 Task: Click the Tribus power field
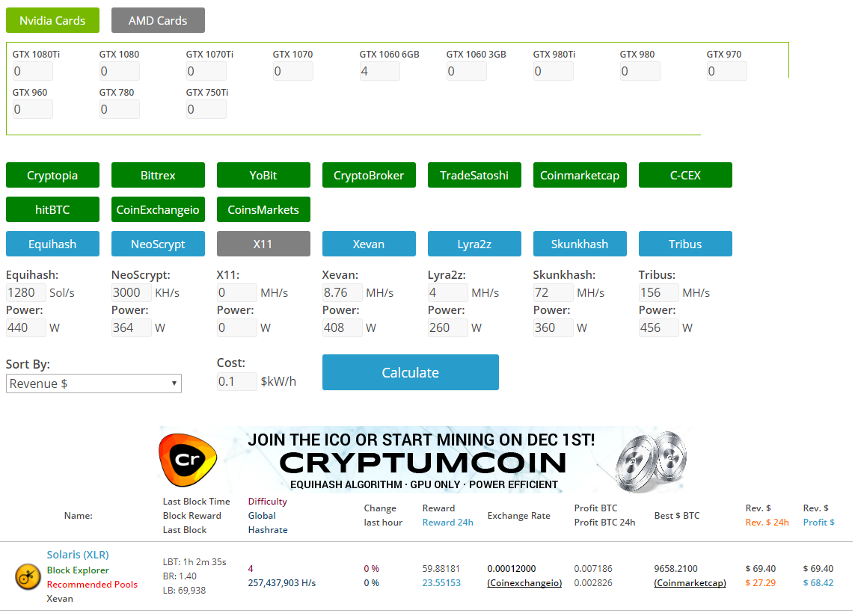click(659, 327)
